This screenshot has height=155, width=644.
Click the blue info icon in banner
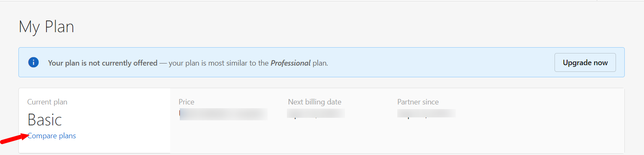pyautogui.click(x=33, y=63)
